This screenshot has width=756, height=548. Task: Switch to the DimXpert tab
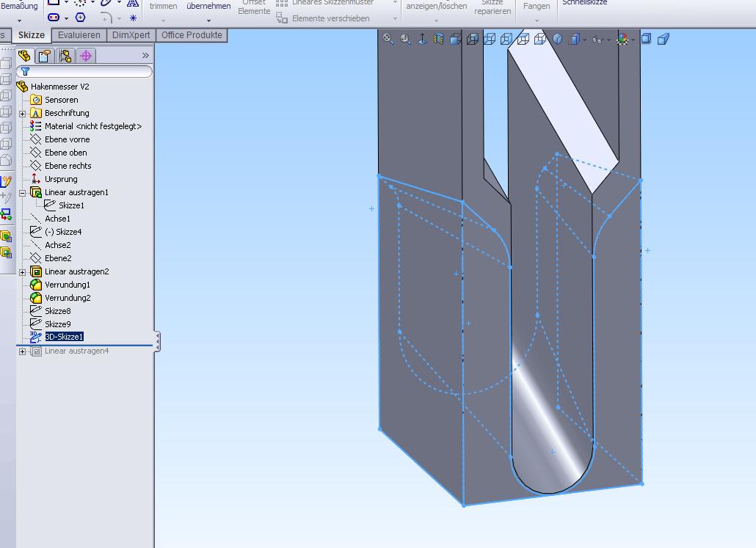pos(131,35)
